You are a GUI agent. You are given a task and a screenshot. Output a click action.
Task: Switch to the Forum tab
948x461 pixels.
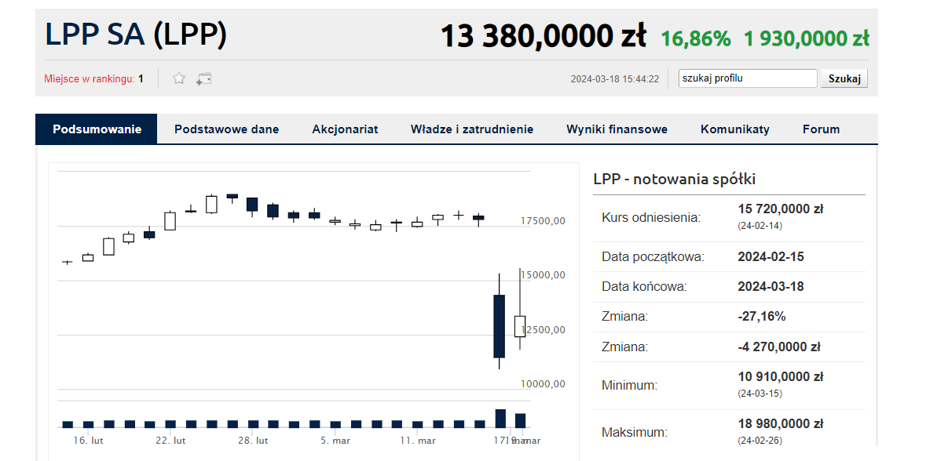click(x=821, y=129)
